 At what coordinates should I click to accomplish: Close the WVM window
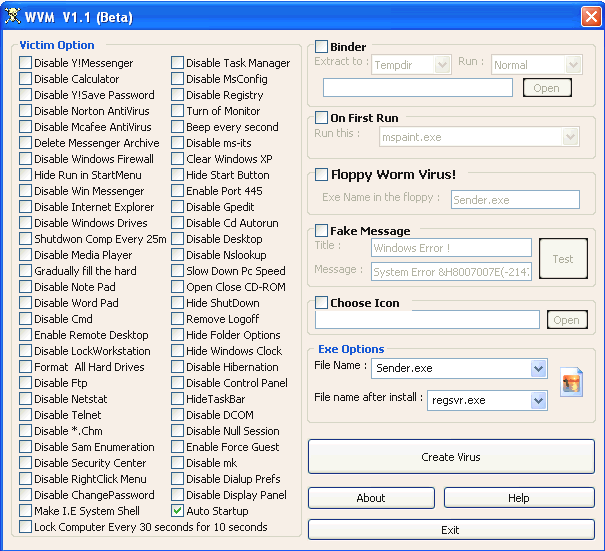590,17
